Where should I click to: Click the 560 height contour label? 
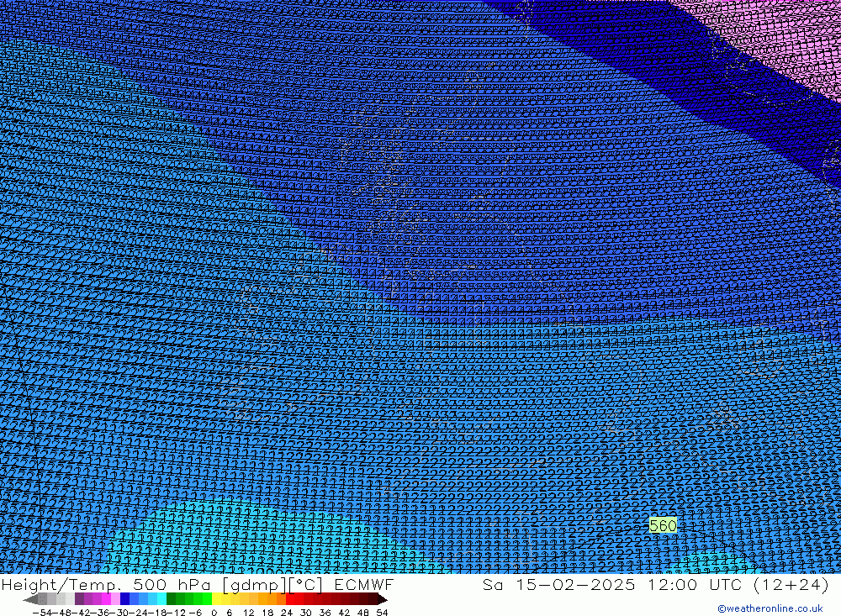pyautogui.click(x=663, y=525)
